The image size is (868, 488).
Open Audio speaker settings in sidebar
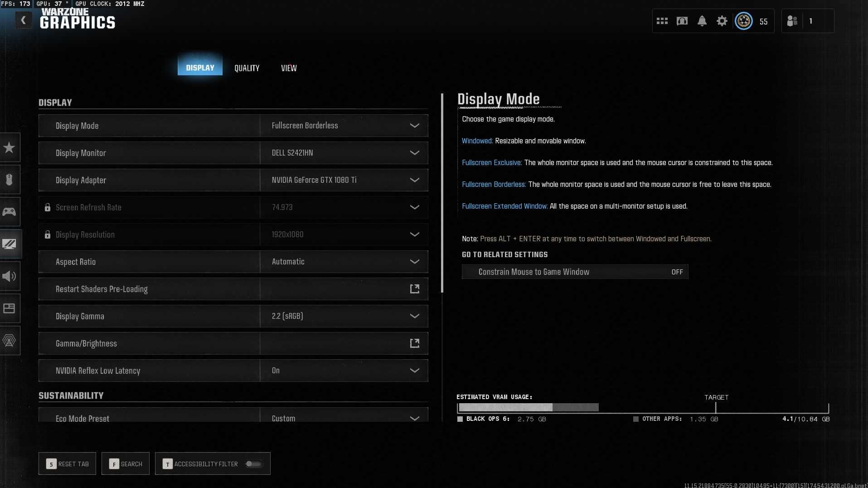coord(9,276)
